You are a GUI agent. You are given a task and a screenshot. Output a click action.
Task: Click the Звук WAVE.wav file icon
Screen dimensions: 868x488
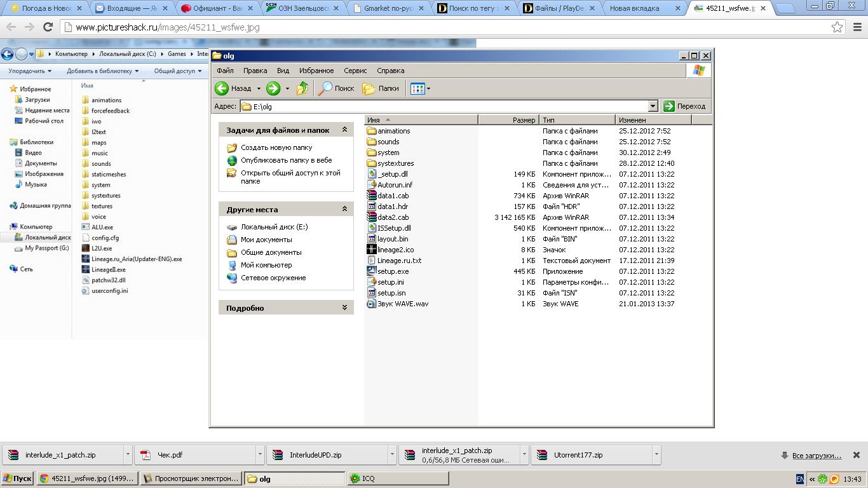[372, 304]
